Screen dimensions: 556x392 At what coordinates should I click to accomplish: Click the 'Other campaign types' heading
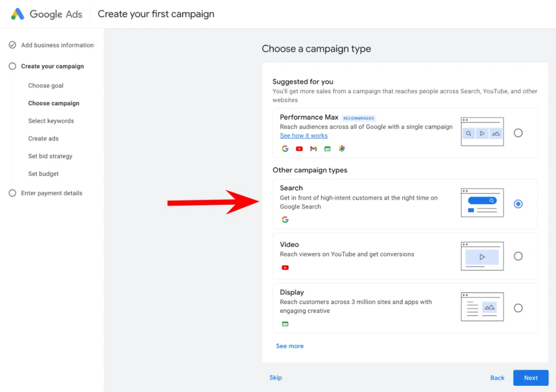310,170
